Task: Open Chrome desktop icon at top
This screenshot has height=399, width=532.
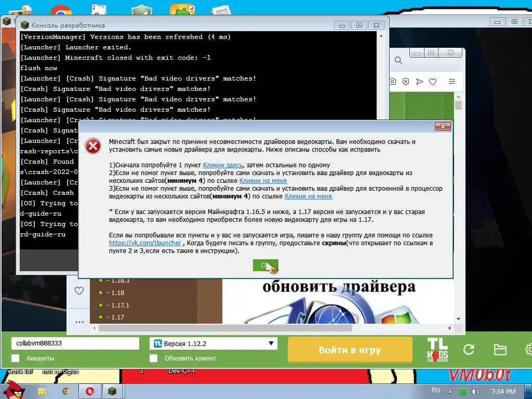Action: pyautogui.click(x=61, y=10)
